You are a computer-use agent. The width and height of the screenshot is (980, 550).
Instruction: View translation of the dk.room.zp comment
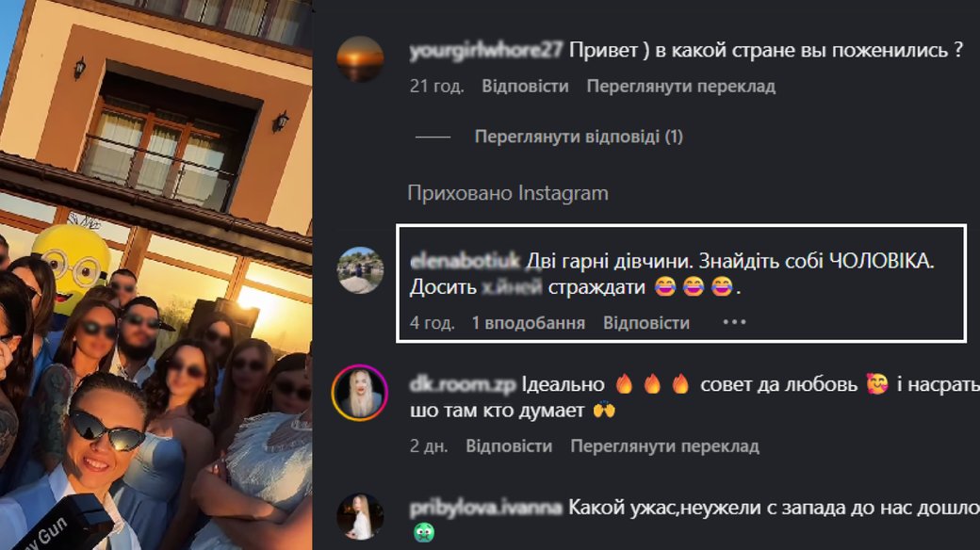(664, 445)
